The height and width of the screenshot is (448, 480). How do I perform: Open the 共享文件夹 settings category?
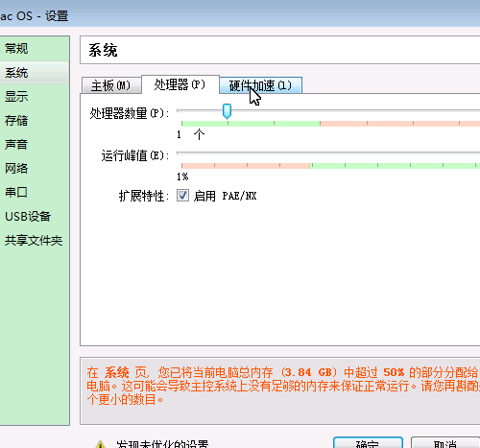(x=34, y=241)
